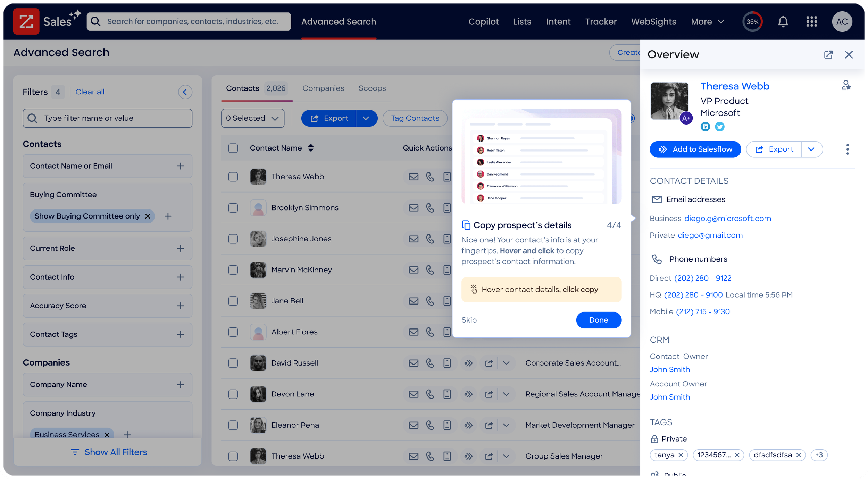Click Theresa Webb's Twitter icon
Screen dimensions: 868x479
click(720, 127)
